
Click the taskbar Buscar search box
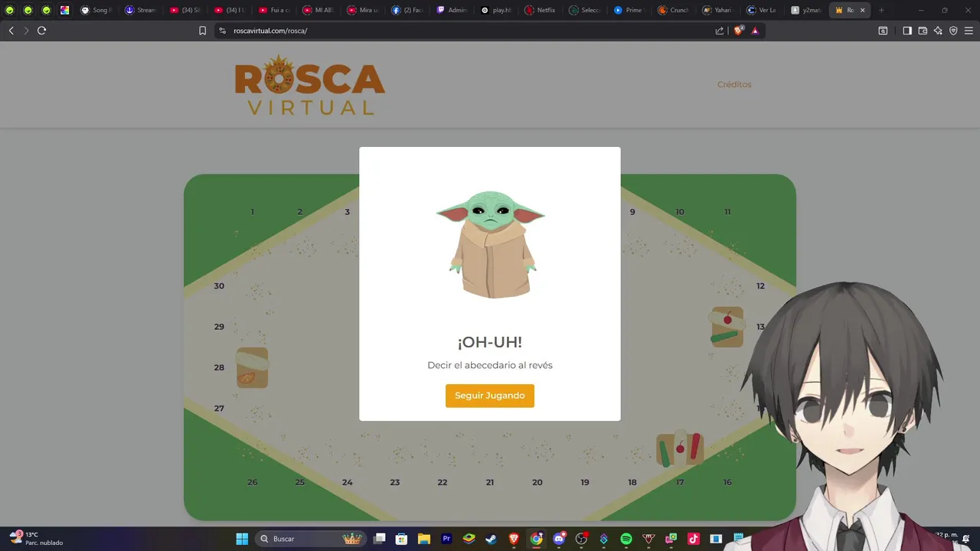click(310, 539)
